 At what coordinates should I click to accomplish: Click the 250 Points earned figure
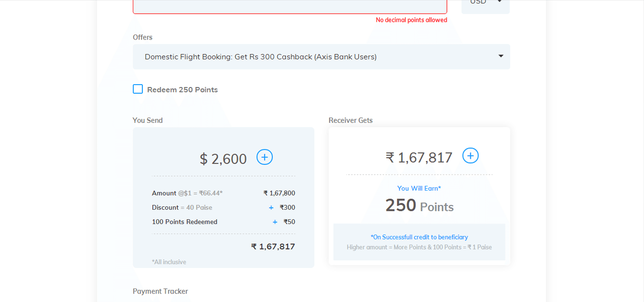pos(419,205)
